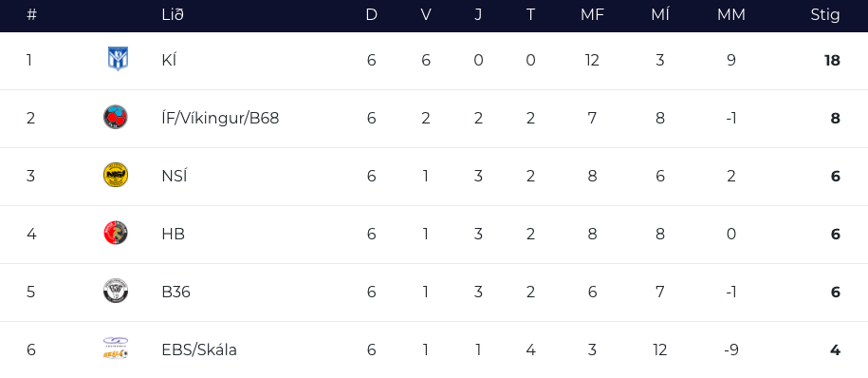Click the EBS/Skála team logo

pyautogui.click(x=116, y=349)
